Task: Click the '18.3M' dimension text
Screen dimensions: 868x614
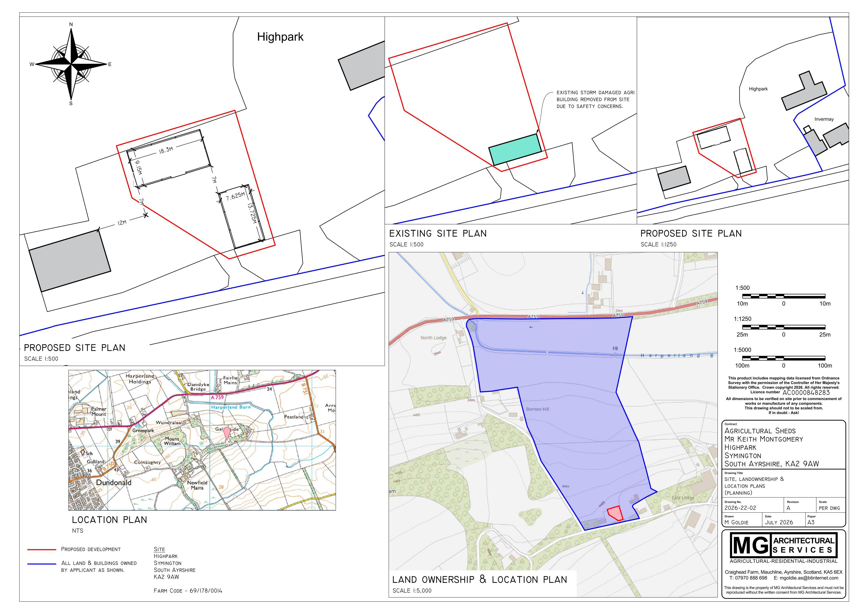Action: [x=166, y=150]
